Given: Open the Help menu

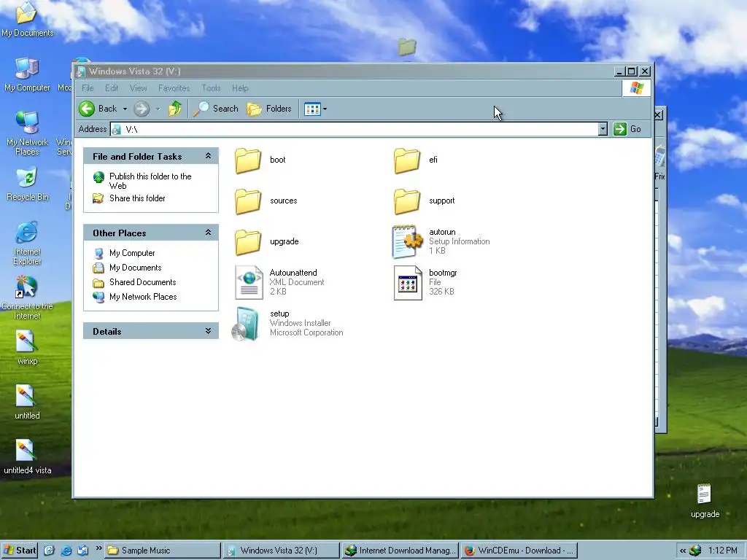Looking at the screenshot, I should [240, 88].
